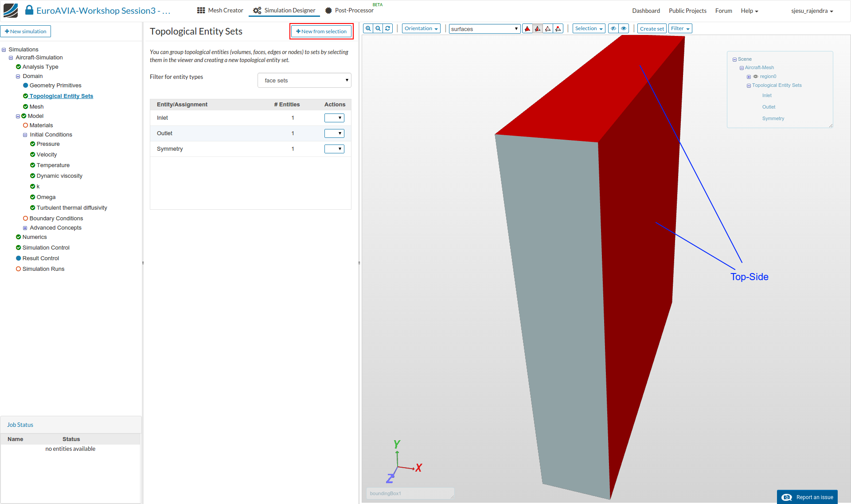Click the SimScale logo icon
851x504 pixels.
[x=11, y=10]
